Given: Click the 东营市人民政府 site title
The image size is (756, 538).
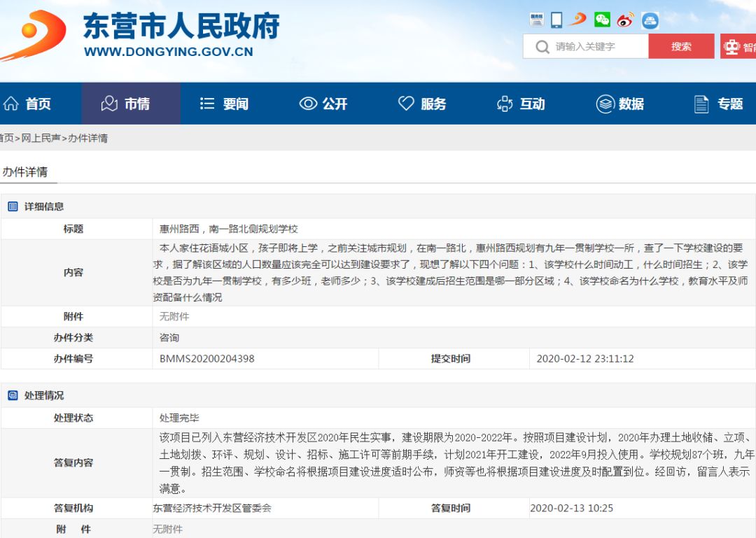Looking at the screenshot, I should pyautogui.click(x=181, y=25).
